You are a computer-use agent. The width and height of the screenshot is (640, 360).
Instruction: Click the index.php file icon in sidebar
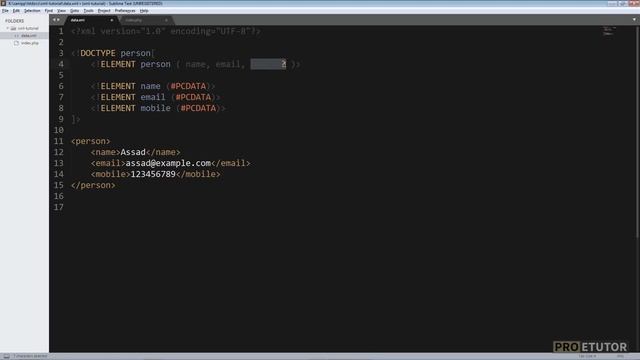pyautogui.click(x=16, y=43)
